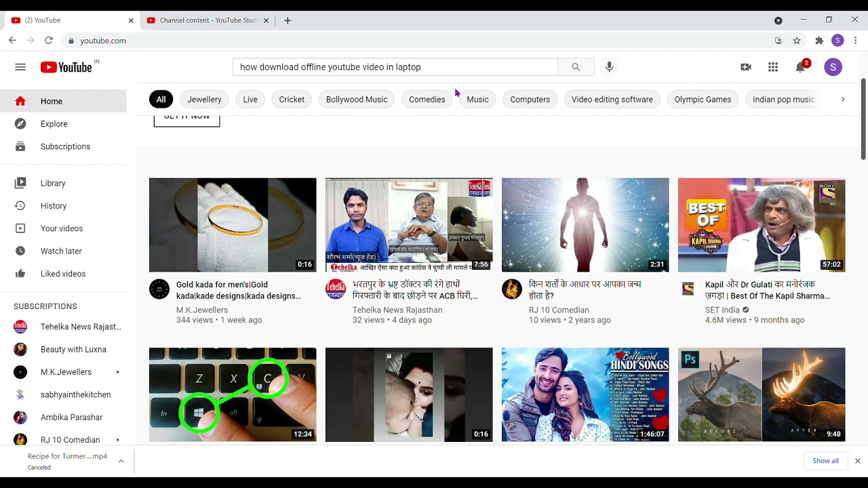Select Video editing software chip

[x=612, y=100]
